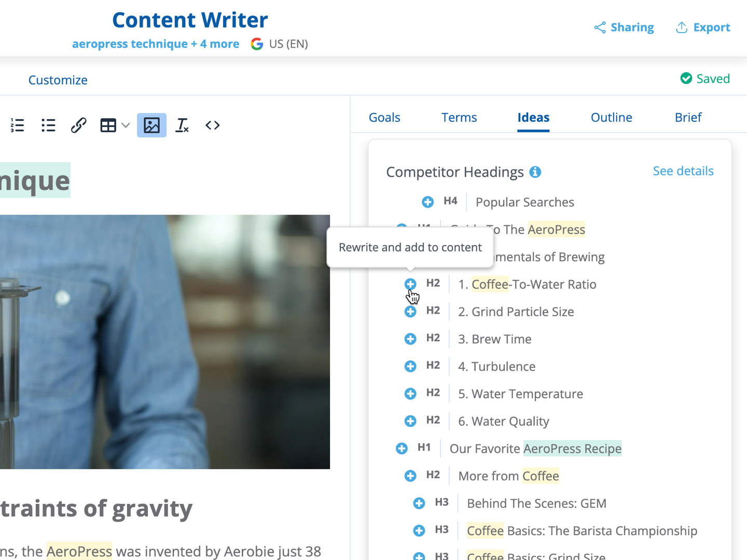This screenshot has width=747, height=560.
Task: Click the Export button
Action: [x=703, y=27]
